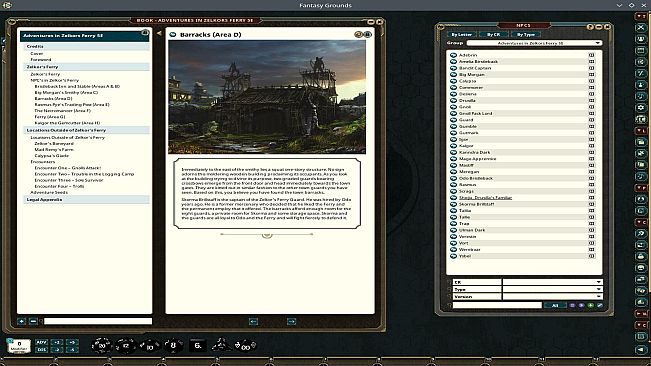Open The Necromancer (Area F) page
651x366 pixels.
pyautogui.click(x=62, y=111)
